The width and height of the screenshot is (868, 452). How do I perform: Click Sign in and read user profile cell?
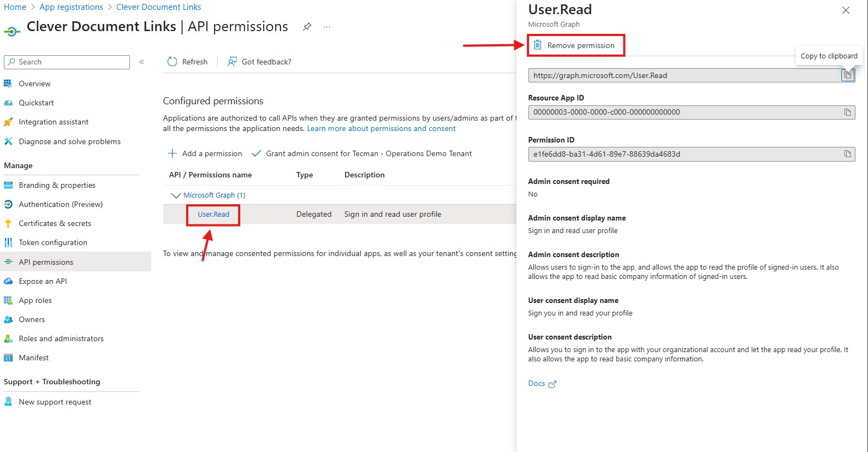pos(393,214)
